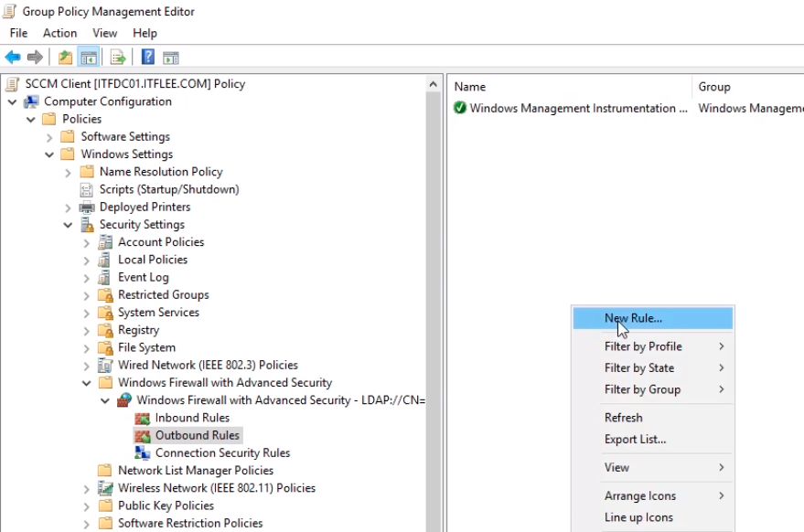Toggle Show/Hide Action Pane toolbar icon

171,58
